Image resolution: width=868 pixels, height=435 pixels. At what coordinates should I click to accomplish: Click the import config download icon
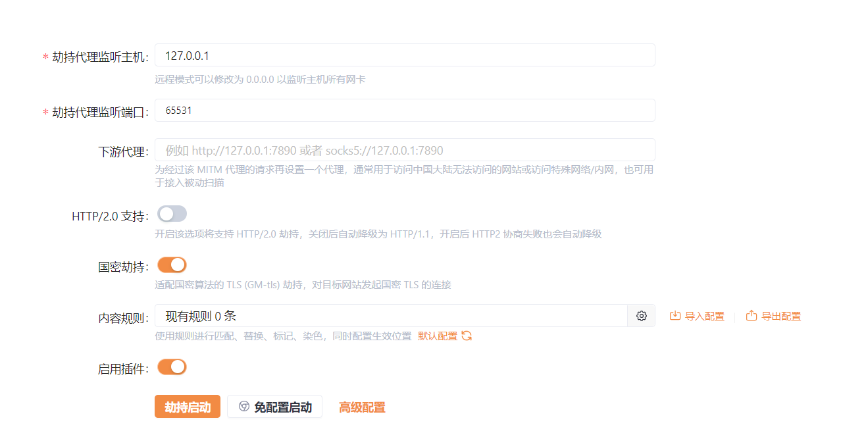tap(675, 316)
